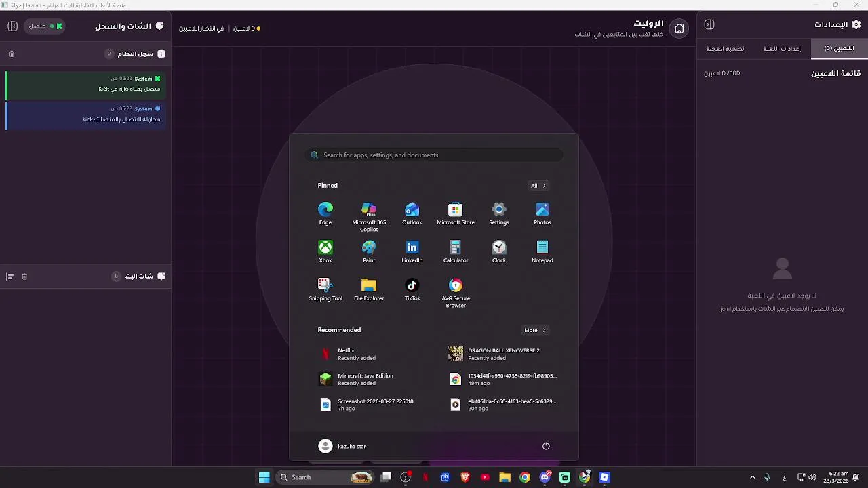The height and width of the screenshot is (488, 868).
Task: Click the Start menu power button
Action: [x=546, y=446]
